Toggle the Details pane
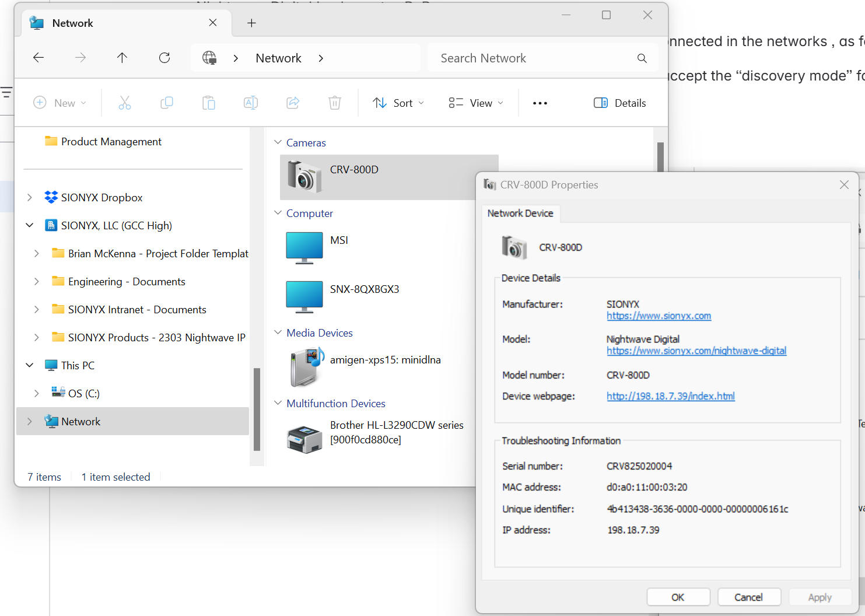 pyautogui.click(x=620, y=103)
